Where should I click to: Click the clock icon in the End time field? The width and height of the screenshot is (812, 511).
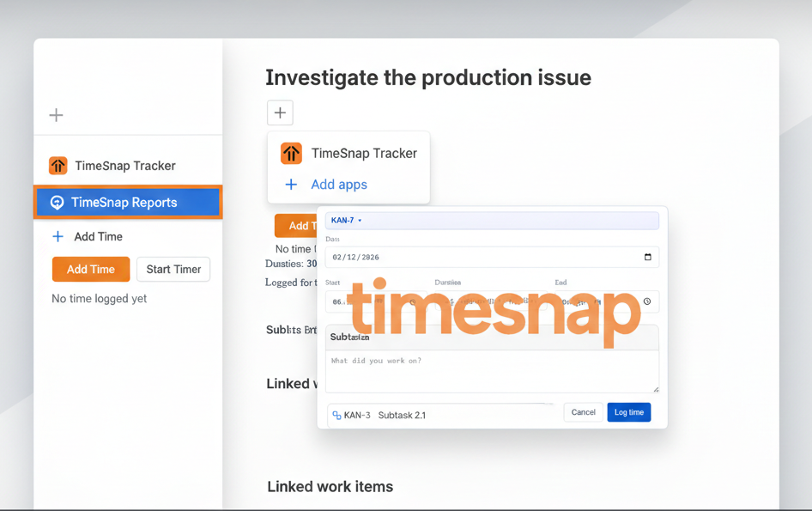point(647,301)
